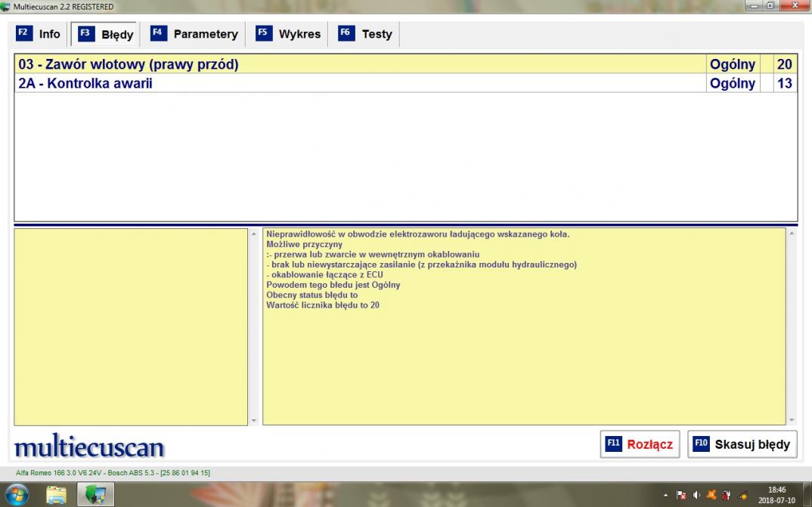The width and height of the screenshot is (812, 507).
Task: Click down arrow of error description scrollbar
Action: [792, 421]
